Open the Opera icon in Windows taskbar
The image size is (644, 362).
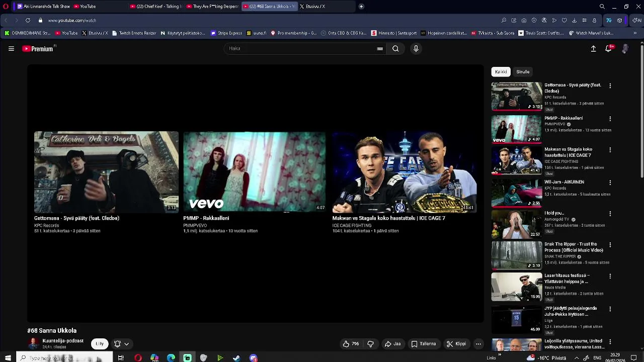click(x=138, y=358)
